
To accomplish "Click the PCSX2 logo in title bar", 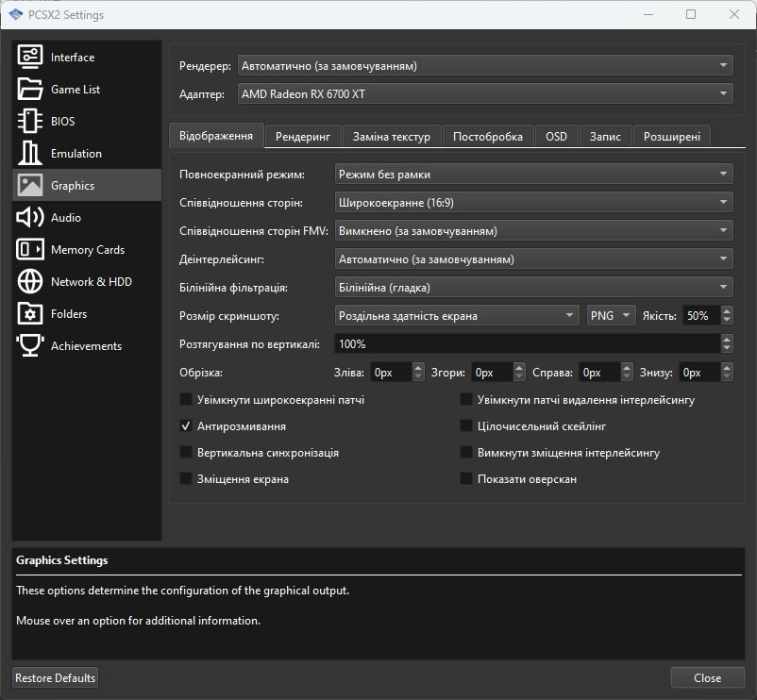I will tap(15, 14).
